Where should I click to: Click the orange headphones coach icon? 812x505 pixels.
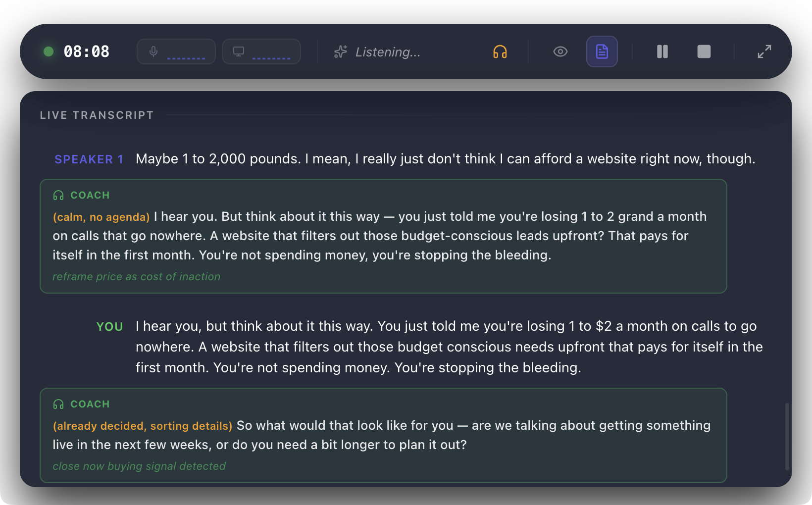pos(500,51)
